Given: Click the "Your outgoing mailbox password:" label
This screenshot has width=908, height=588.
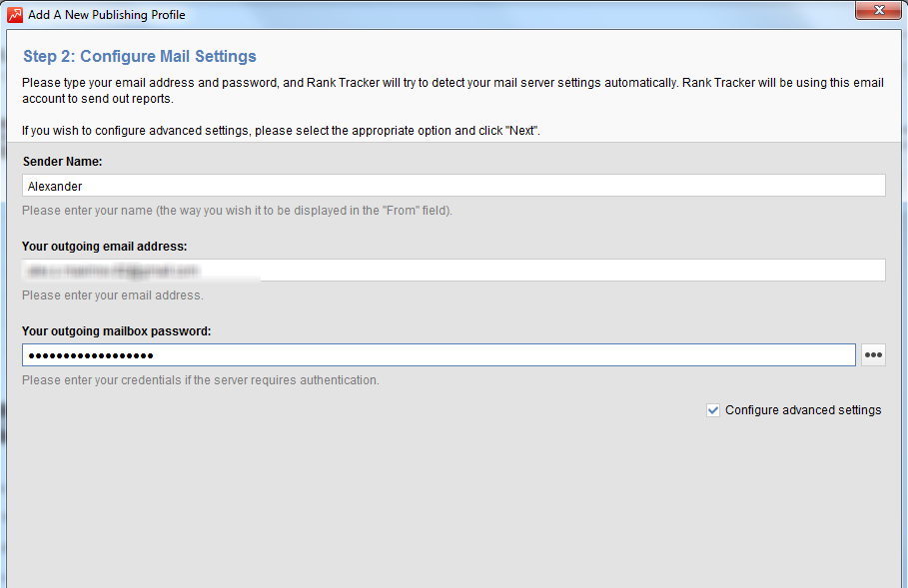Looking at the screenshot, I should pos(117,331).
